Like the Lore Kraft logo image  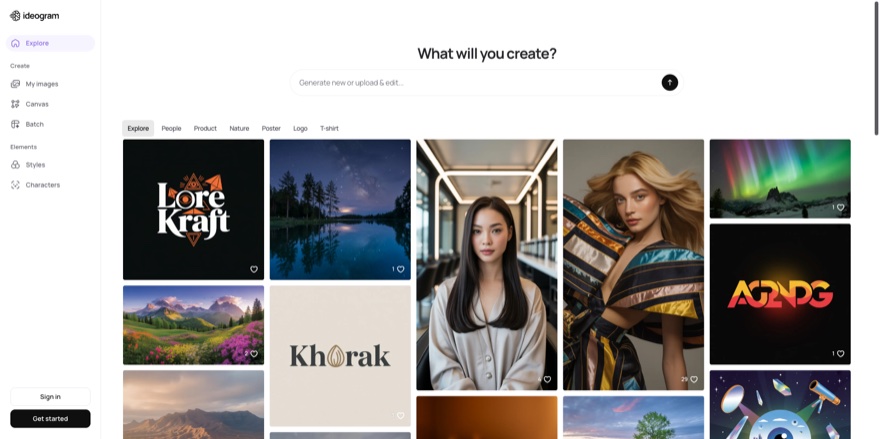click(x=254, y=269)
